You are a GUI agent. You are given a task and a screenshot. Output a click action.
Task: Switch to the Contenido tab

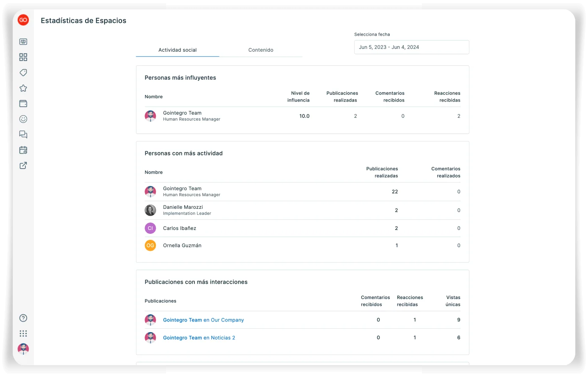(261, 50)
